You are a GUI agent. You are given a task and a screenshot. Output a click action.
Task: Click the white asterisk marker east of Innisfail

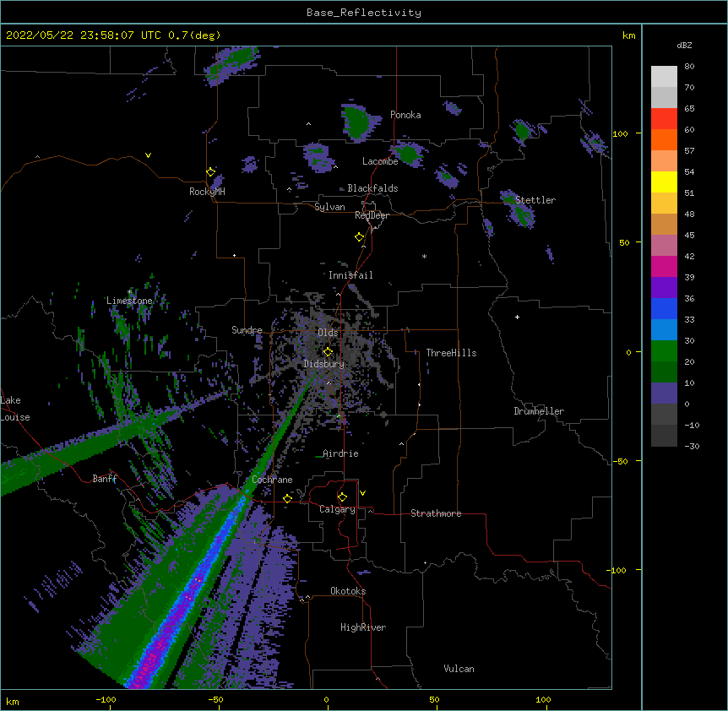[x=424, y=256]
